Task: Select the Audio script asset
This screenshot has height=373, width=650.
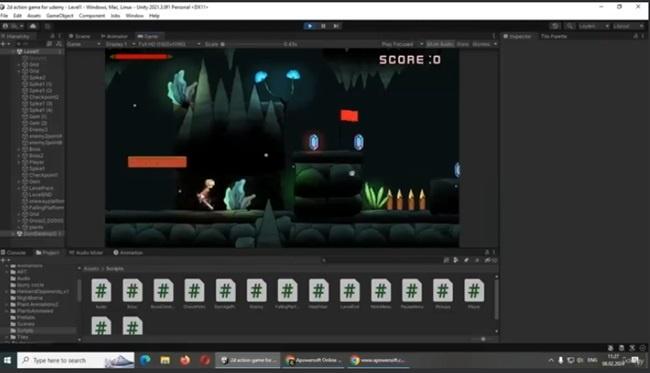Action: 101,294
